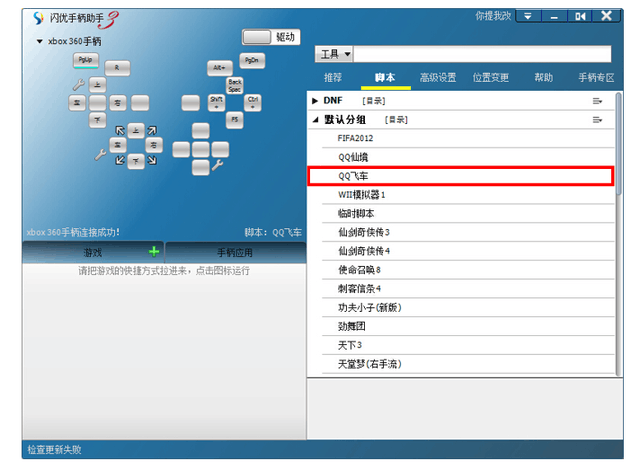This screenshot has width=640, height=470.
Task: Select the WII模拟器1 script
Action: 468,195
